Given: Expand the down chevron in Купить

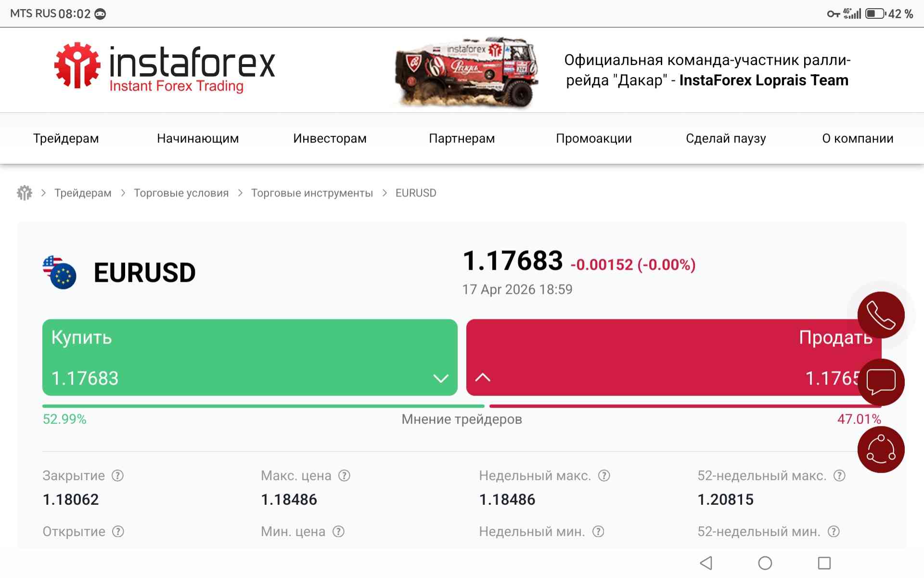Looking at the screenshot, I should [441, 378].
